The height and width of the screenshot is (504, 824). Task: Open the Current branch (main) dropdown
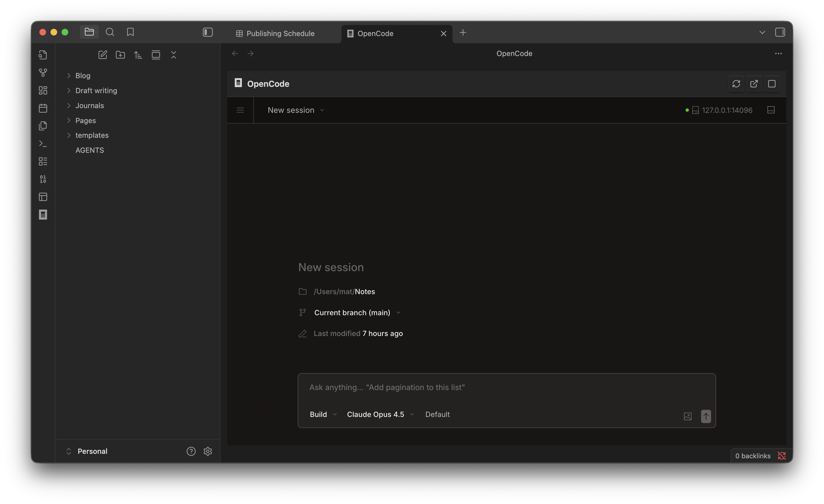357,312
